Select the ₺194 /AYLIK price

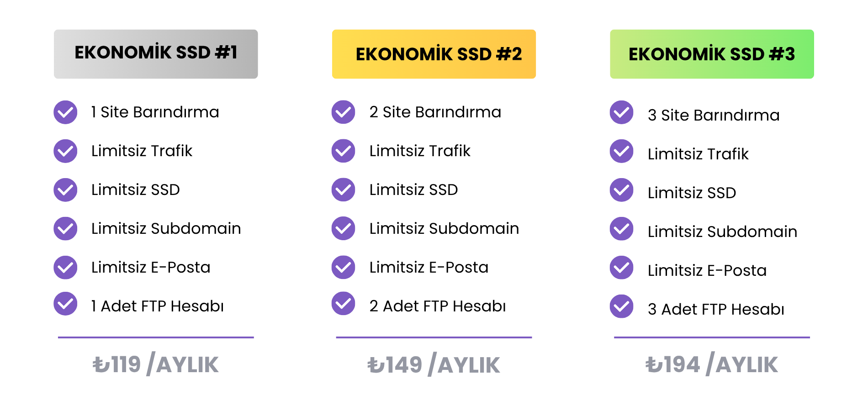point(712,364)
